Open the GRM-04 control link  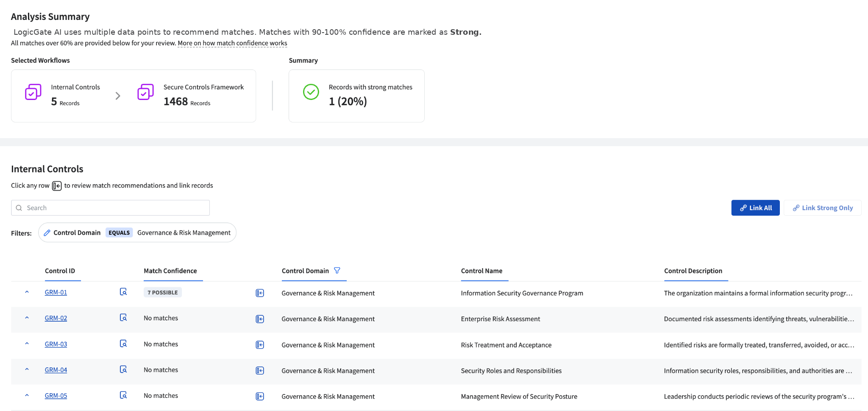click(56, 370)
